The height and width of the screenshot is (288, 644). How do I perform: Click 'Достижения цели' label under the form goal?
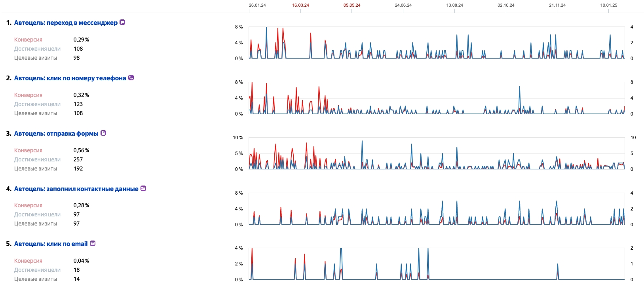coord(37,159)
